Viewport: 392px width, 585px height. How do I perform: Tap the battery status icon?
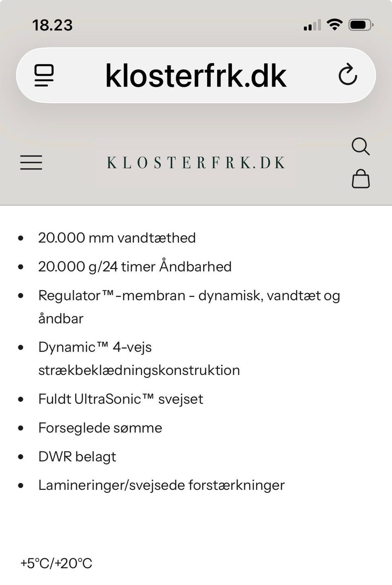[361, 25]
